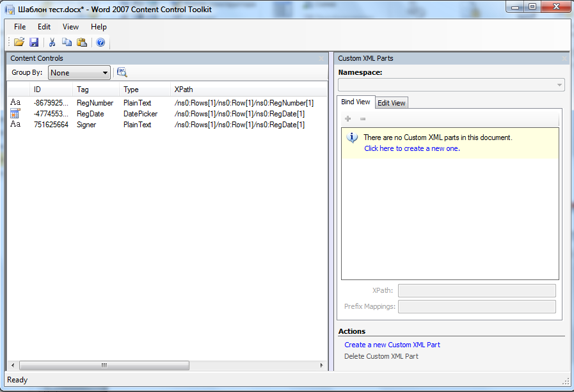The image size is (574, 392).
Task: Sort by the Tag column header
Action: (x=96, y=90)
